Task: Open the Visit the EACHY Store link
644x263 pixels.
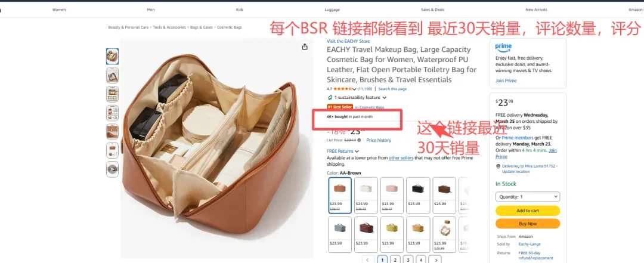Action: 348,41
